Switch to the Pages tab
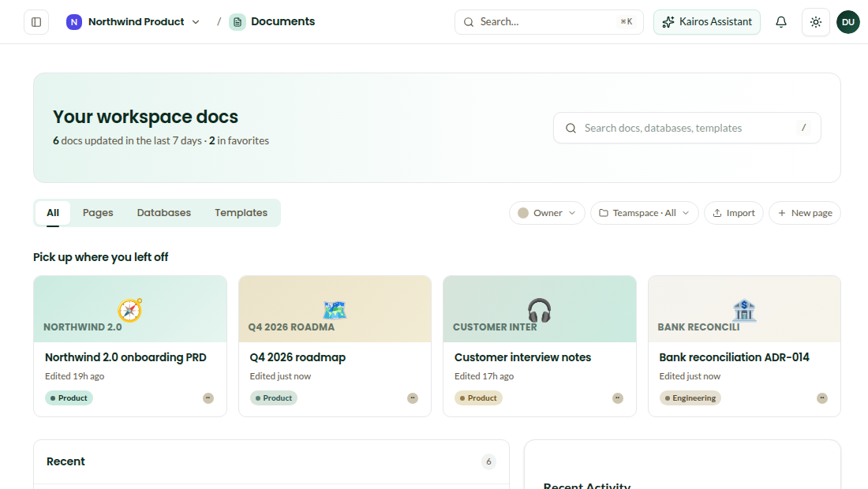 98,212
